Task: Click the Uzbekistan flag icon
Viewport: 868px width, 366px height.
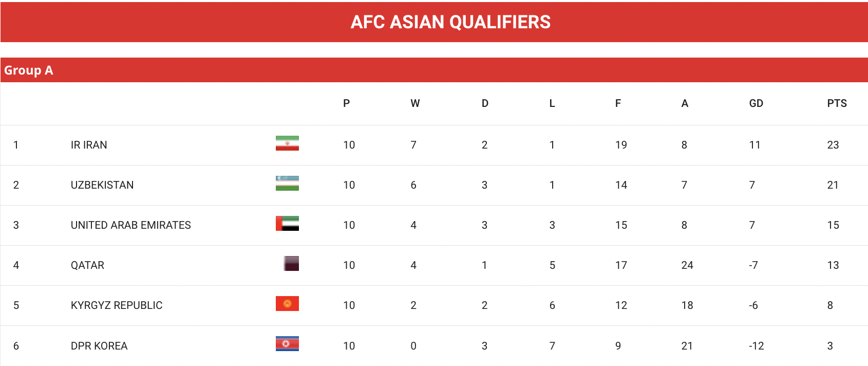Action: (287, 183)
